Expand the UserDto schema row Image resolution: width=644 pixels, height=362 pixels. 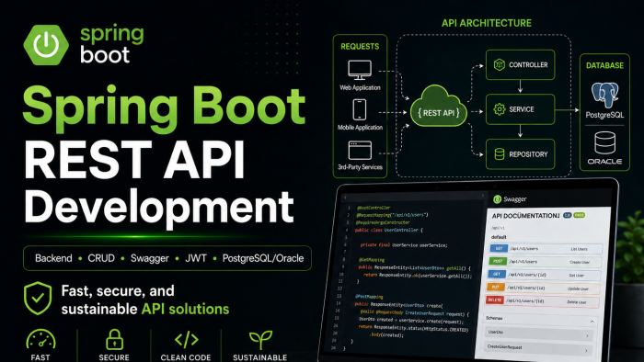tap(540, 334)
